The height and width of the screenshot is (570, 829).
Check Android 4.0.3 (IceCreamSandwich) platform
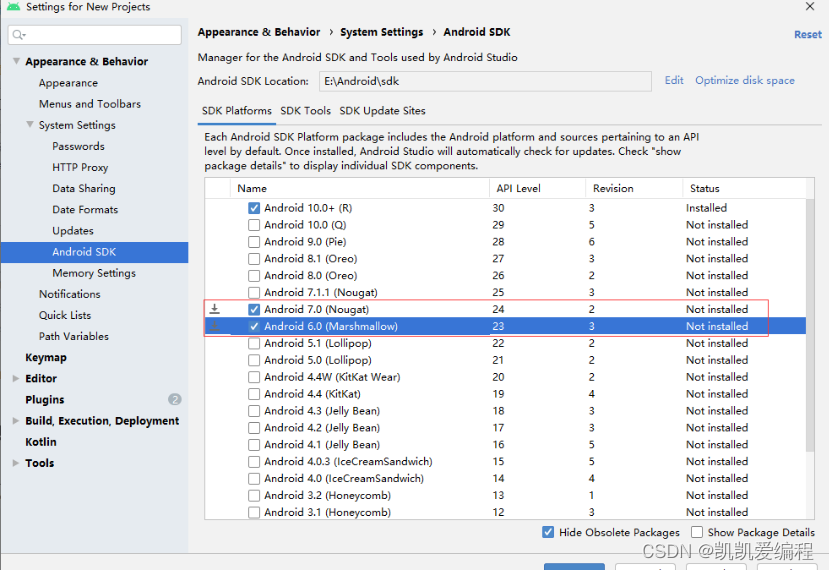[x=254, y=462]
